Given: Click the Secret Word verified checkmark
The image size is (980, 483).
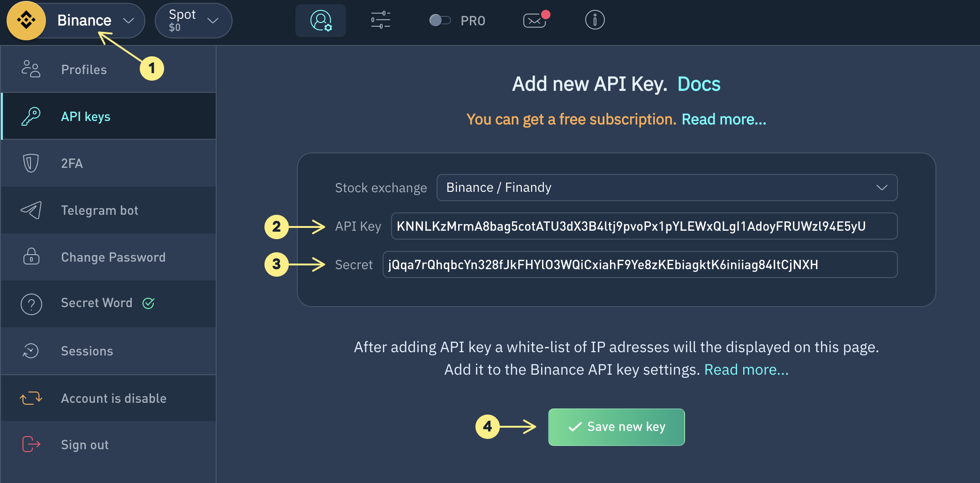Looking at the screenshot, I should [x=149, y=303].
